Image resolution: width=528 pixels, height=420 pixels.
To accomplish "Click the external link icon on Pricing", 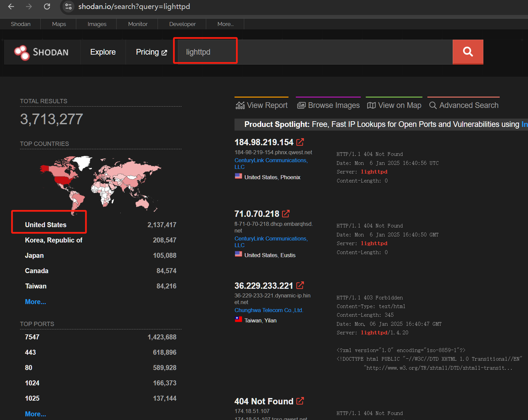I will (164, 53).
